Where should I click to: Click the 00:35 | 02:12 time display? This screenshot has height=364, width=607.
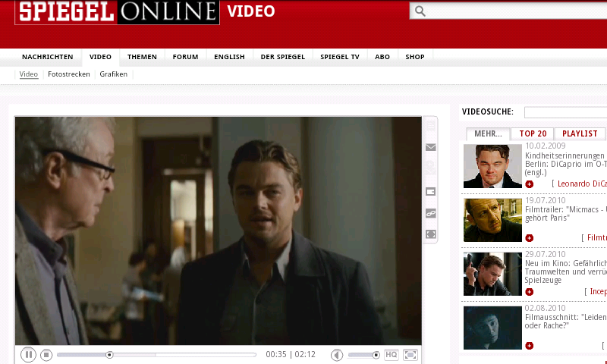tap(291, 354)
